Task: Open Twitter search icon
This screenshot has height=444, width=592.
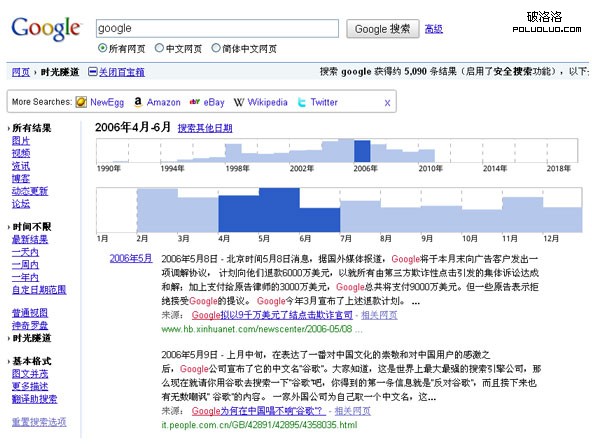Action: tap(302, 102)
